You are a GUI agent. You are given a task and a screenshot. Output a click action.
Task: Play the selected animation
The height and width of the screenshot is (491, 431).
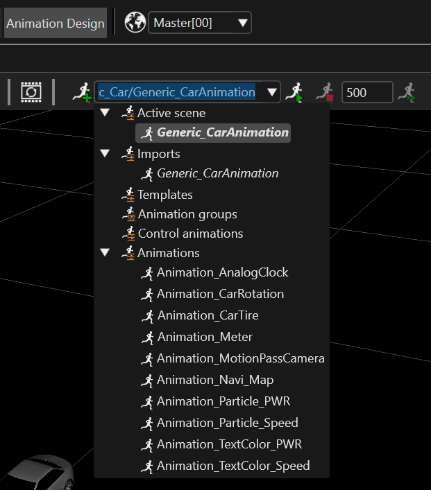295,92
